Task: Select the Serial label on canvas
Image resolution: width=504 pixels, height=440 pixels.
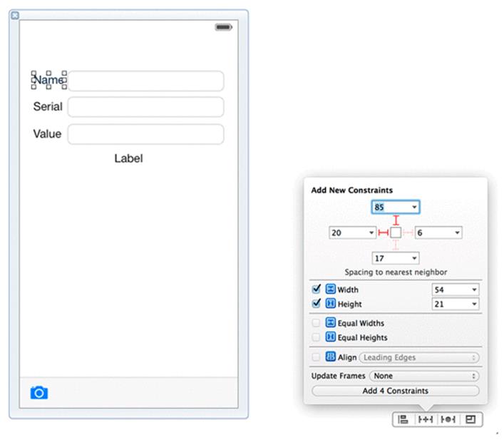Action: 48,106
